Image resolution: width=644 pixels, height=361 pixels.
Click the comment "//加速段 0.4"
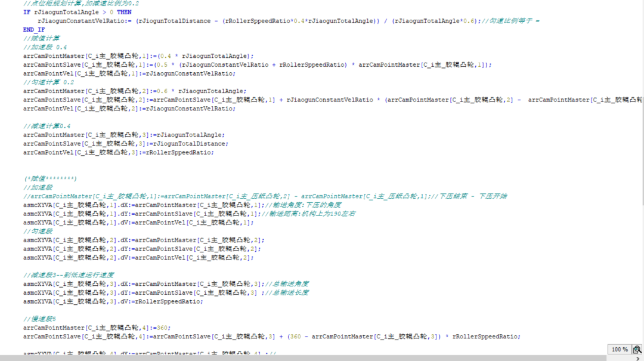coord(45,47)
